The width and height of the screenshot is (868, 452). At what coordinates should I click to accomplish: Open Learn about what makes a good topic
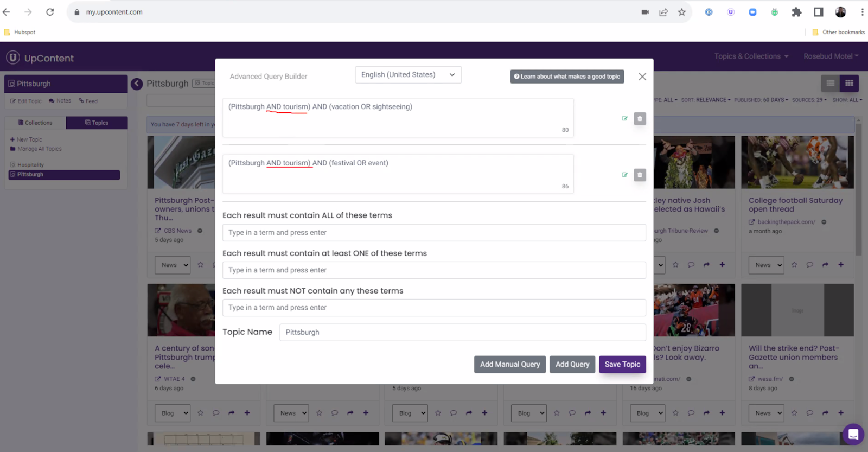pyautogui.click(x=567, y=77)
